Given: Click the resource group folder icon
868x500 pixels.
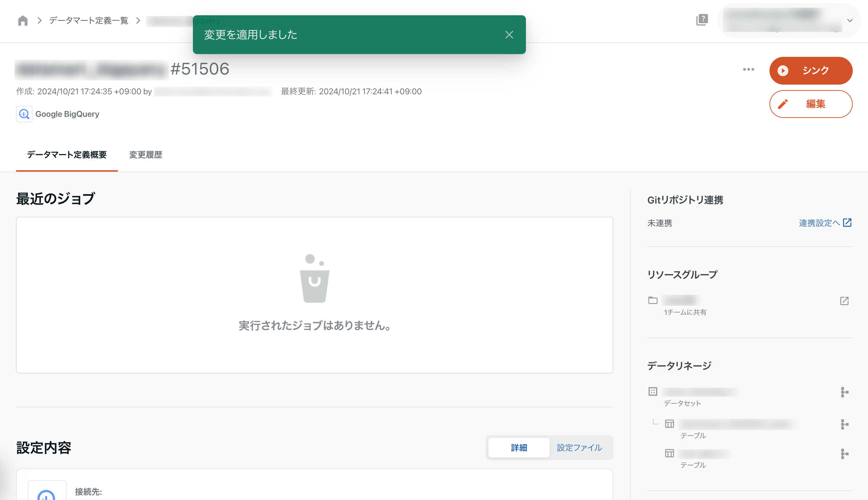Looking at the screenshot, I should [x=653, y=300].
